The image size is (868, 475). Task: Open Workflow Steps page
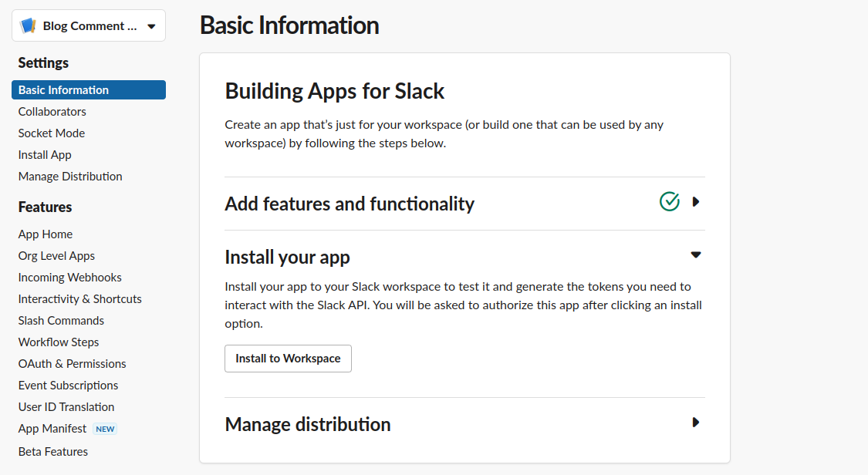pyautogui.click(x=59, y=342)
